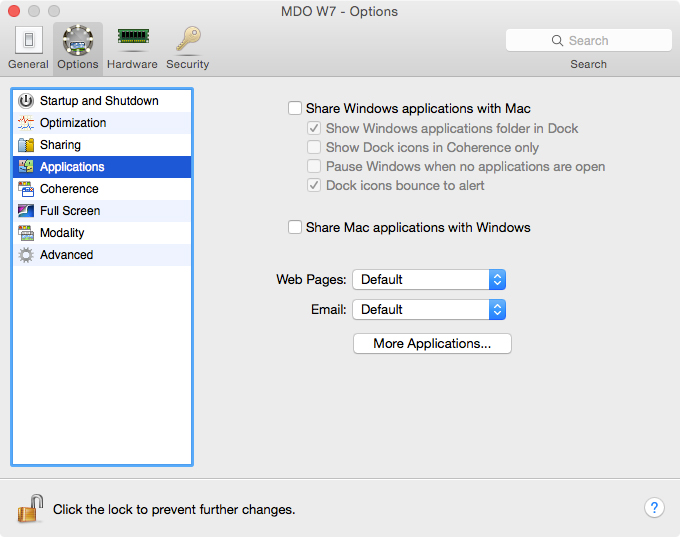The height and width of the screenshot is (537, 680).
Task: Open the General settings tab icon
Action: (x=28, y=41)
